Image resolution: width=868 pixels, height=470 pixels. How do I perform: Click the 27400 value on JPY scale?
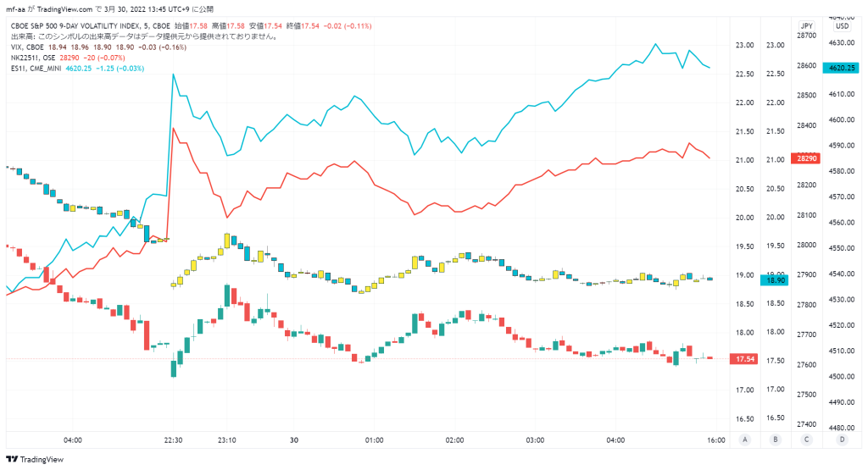click(807, 424)
